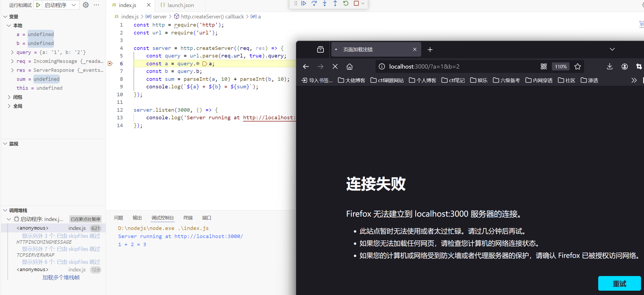Select anonymous stack frame index.js 6:21
The height and width of the screenshot is (295, 644).
53,228
